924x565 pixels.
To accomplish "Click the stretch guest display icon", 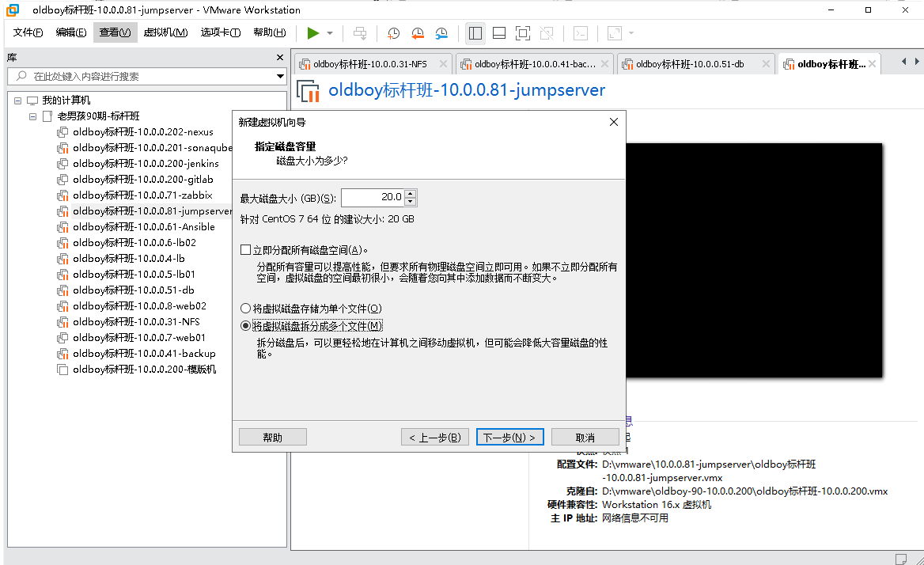I will pyautogui.click(x=614, y=33).
